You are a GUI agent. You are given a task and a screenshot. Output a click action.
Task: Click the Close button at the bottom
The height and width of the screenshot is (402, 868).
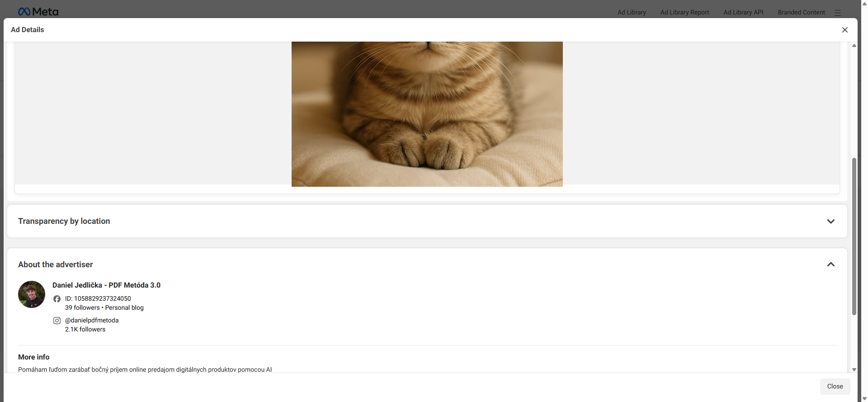point(835,387)
